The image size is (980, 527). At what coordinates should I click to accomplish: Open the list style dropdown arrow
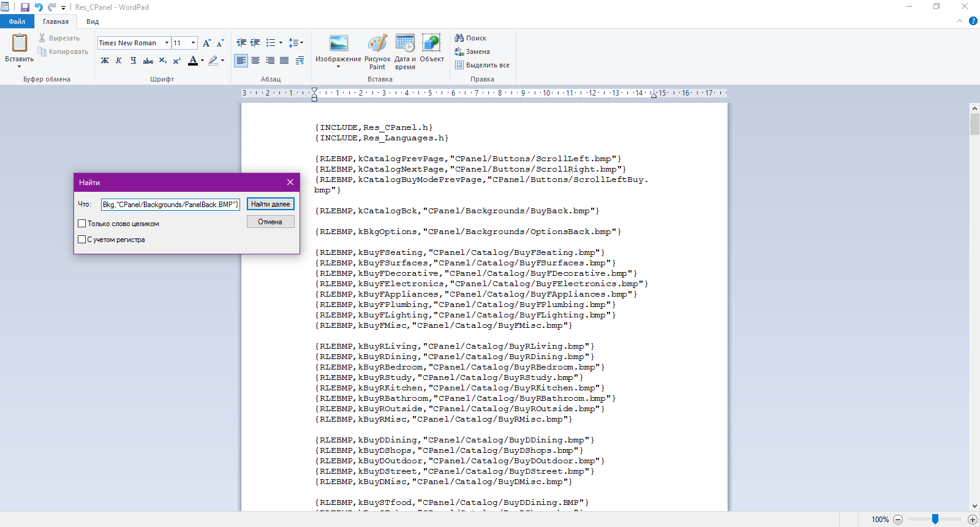pyautogui.click(x=281, y=43)
